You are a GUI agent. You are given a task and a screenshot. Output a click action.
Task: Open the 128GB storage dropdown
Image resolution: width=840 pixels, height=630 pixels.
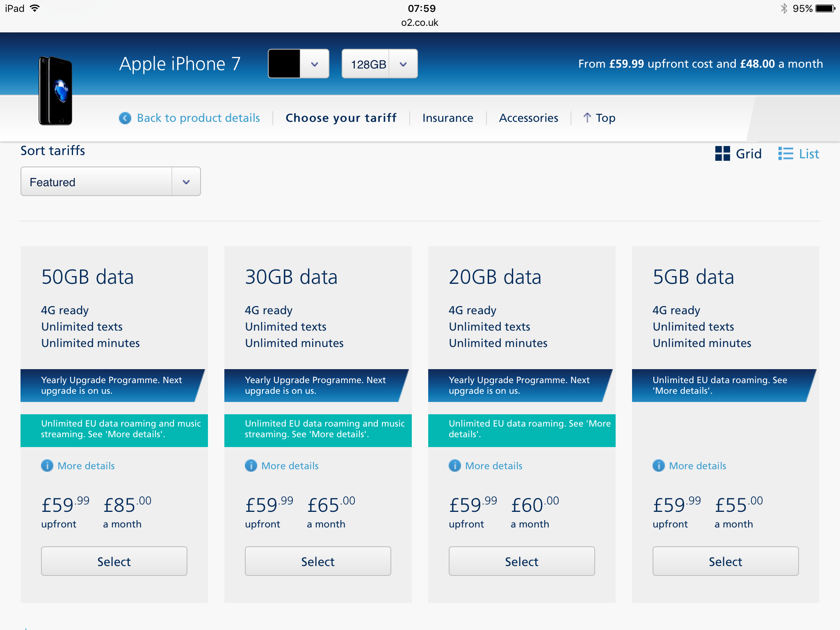pos(380,64)
